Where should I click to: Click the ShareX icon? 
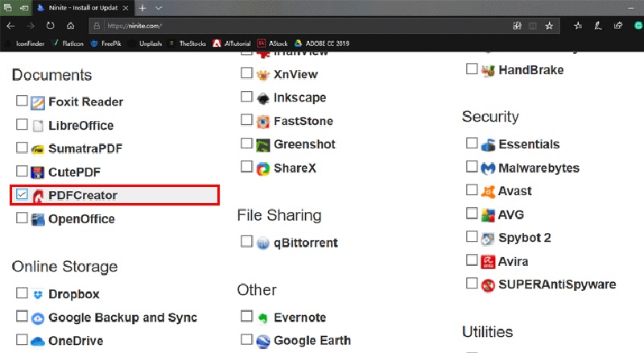[x=262, y=168]
